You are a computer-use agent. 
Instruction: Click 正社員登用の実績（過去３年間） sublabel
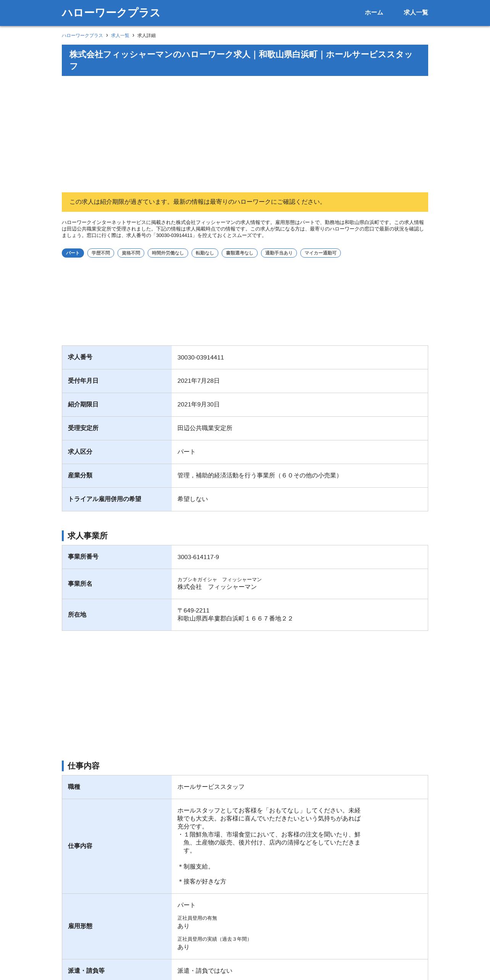pos(214,939)
